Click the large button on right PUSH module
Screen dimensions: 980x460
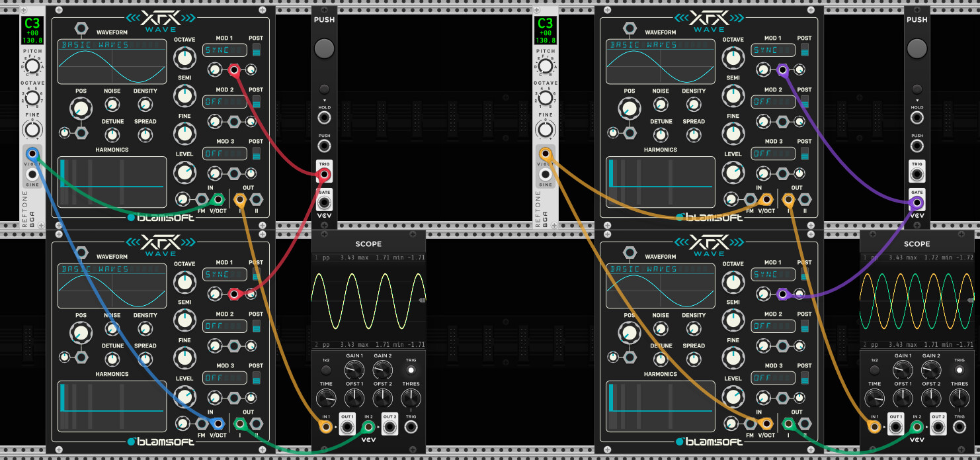[917, 48]
